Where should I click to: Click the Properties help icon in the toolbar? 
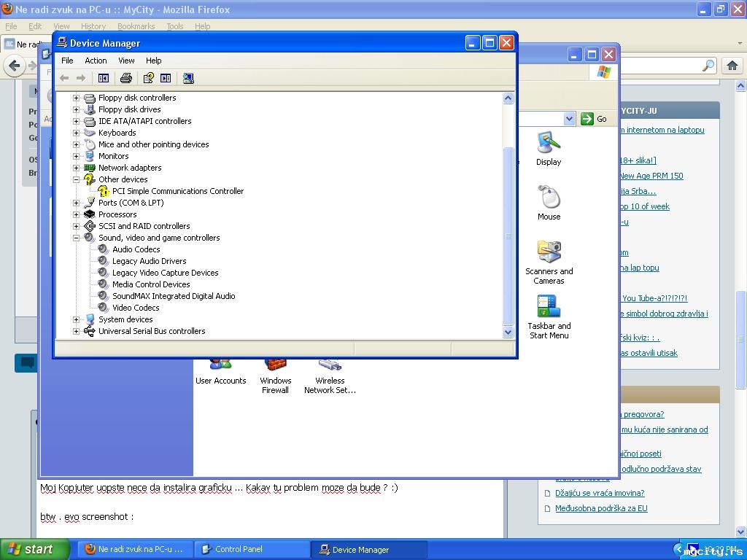coord(149,77)
